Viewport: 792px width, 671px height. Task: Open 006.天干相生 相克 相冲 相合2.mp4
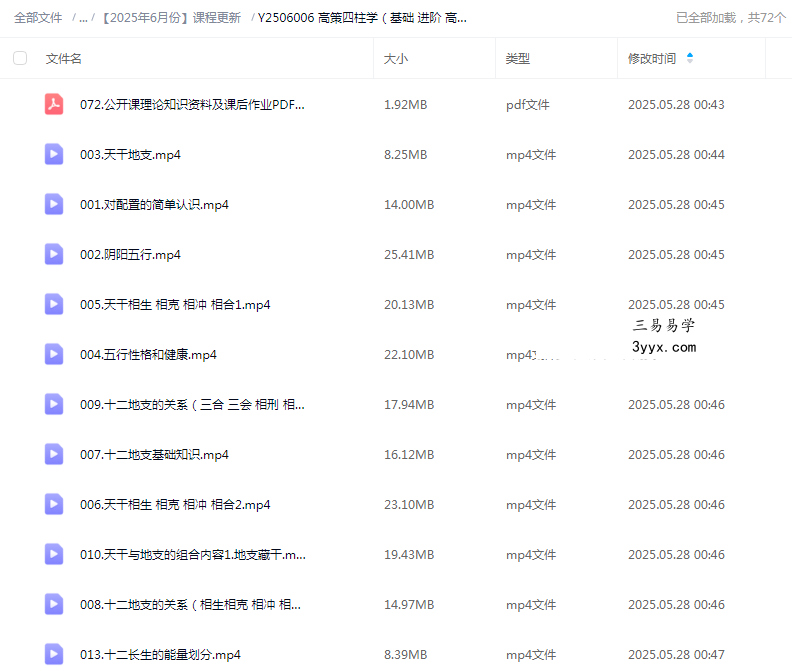point(175,505)
